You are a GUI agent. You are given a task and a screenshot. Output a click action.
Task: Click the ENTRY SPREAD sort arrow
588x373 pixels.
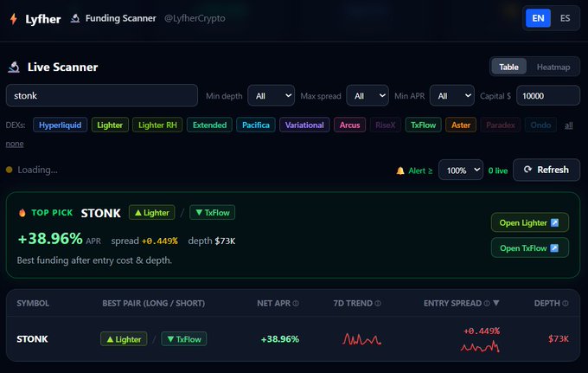point(496,303)
